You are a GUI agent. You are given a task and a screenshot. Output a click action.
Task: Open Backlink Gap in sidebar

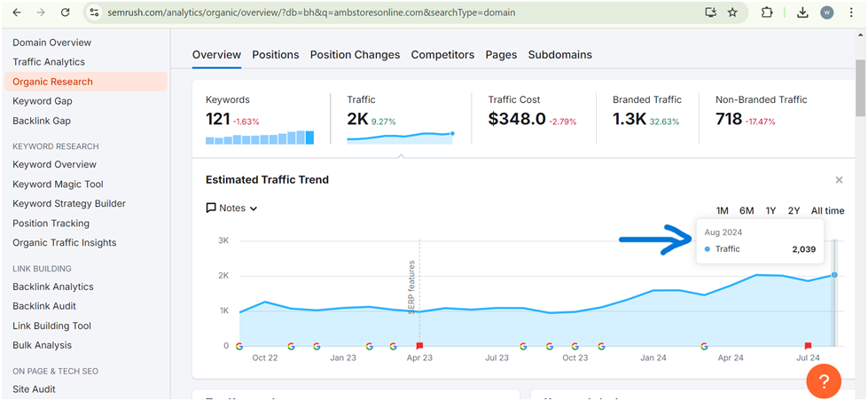42,121
